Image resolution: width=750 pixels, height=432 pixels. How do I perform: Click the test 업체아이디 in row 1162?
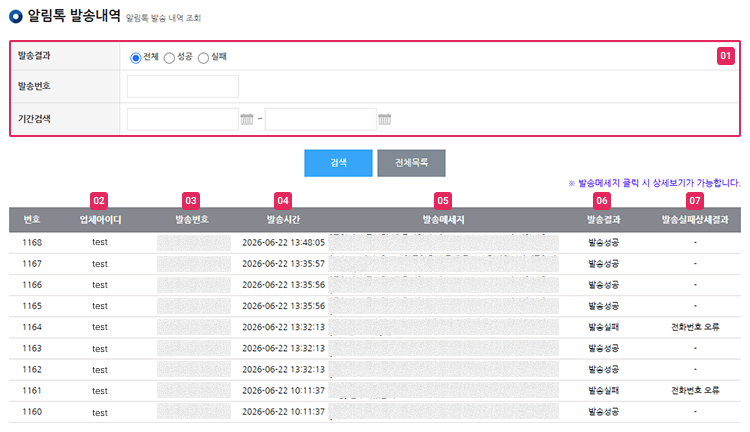tap(100, 370)
